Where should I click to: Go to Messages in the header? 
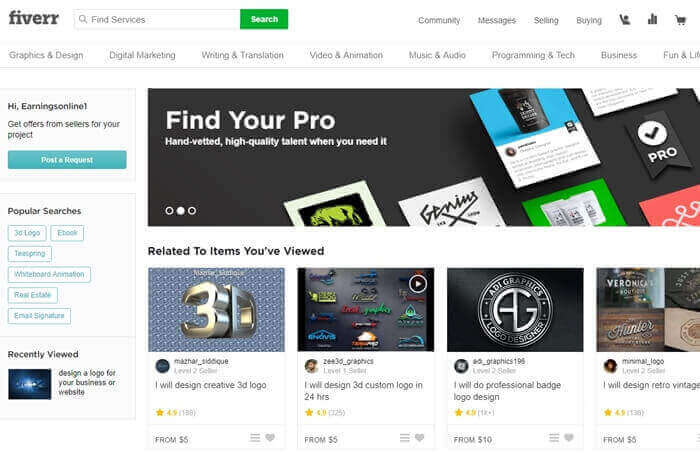pyautogui.click(x=496, y=20)
